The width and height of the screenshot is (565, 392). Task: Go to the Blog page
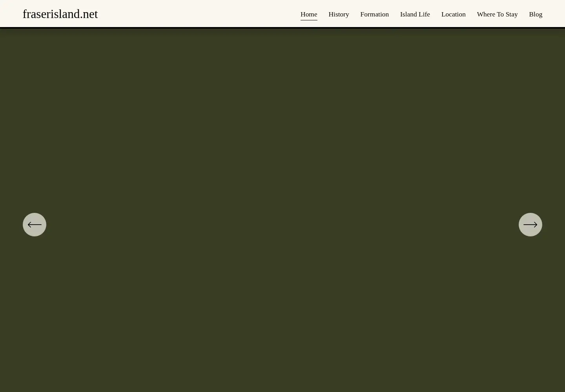tap(536, 14)
